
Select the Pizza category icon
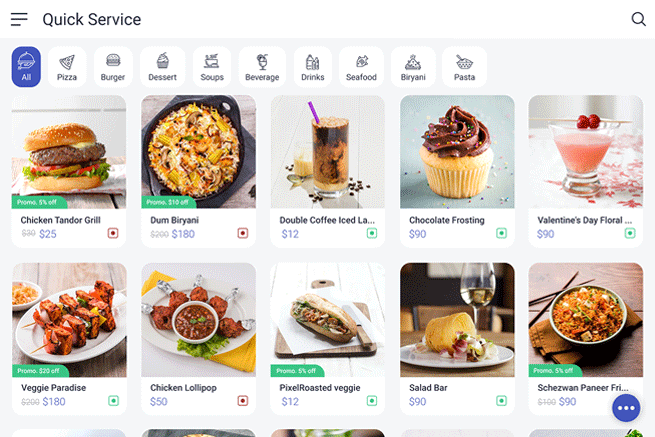pyautogui.click(x=67, y=62)
